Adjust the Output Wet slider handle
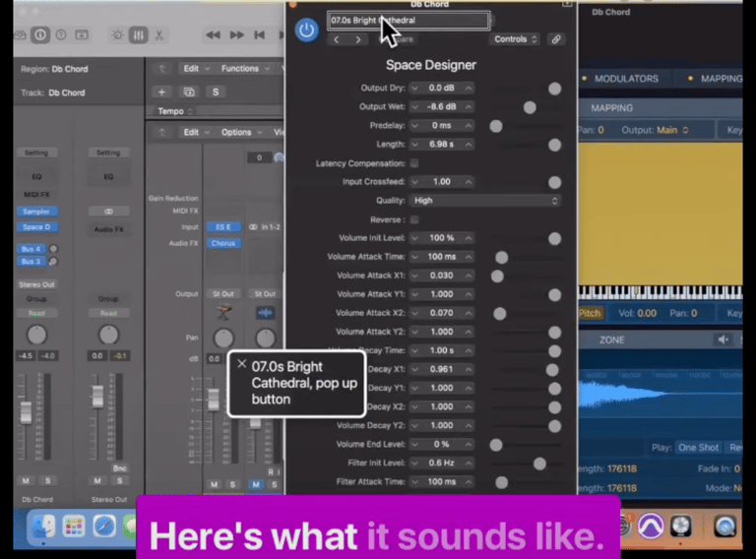Viewport: 756px width, 559px height. (530, 107)
